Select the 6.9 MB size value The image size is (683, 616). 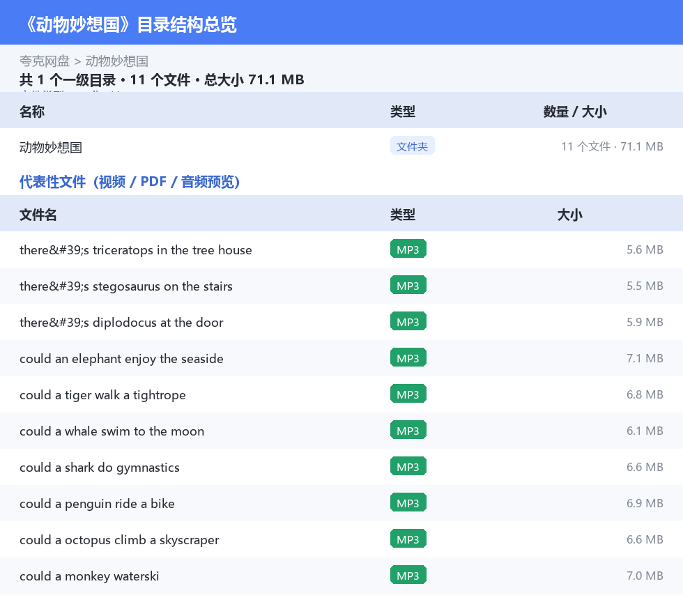pyautogui.click(x=645, y=502)
